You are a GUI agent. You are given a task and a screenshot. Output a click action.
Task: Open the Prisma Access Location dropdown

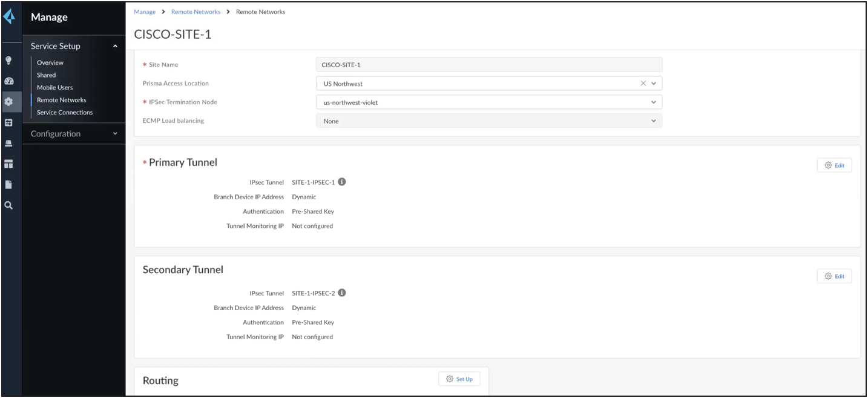pos(654,84)
